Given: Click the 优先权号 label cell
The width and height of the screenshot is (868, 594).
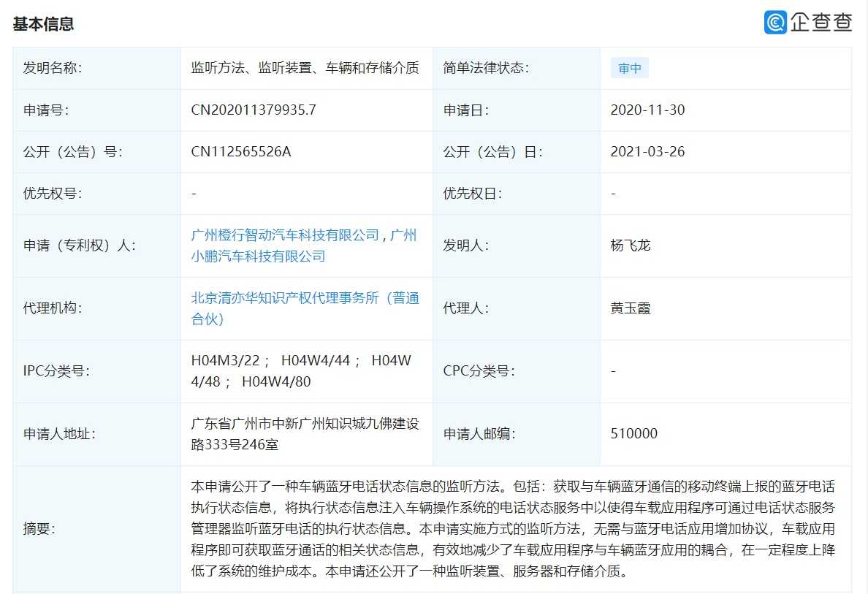Looking at the screenshot, I should 97,194.
